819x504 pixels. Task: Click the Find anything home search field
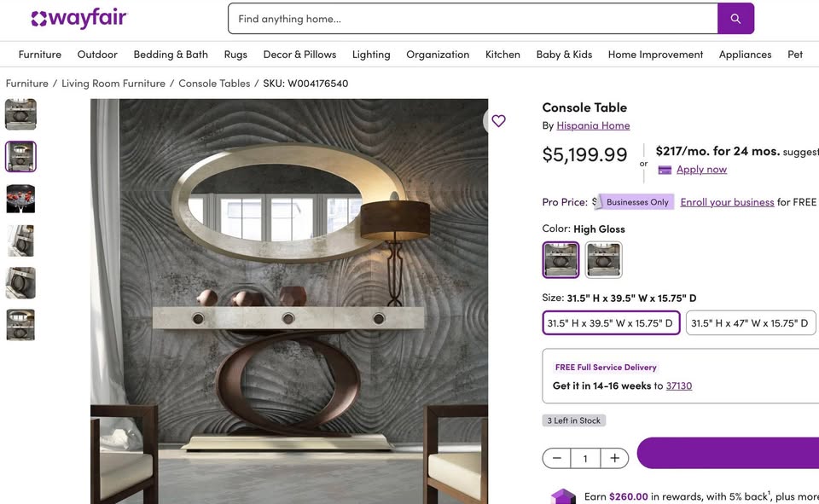(473, 19)
